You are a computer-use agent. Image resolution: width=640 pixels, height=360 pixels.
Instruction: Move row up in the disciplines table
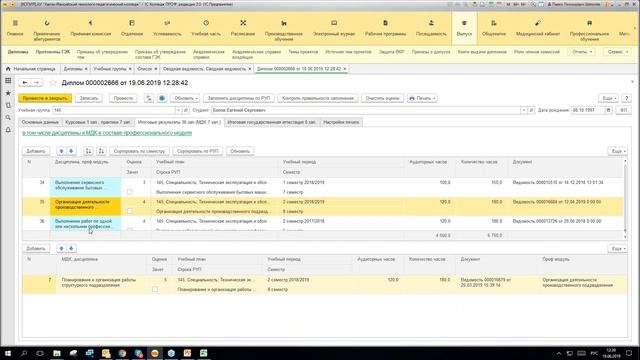pos(61,151)
